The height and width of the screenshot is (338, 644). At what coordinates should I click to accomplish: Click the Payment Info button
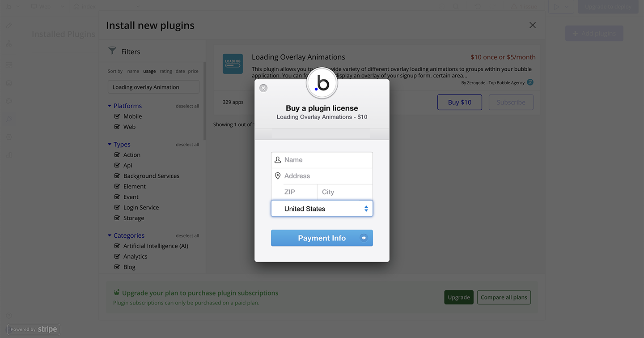pos(322,238)
